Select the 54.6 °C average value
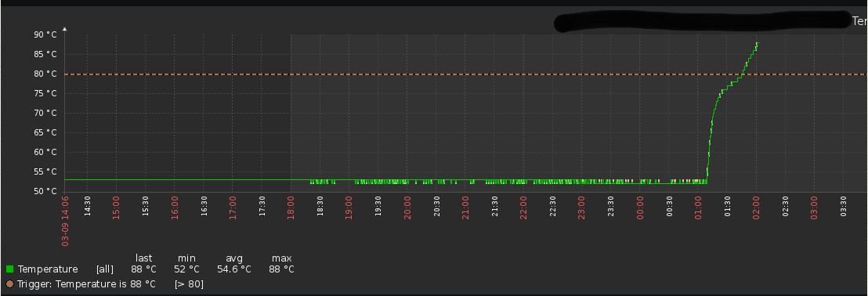 tap(234, 269)
